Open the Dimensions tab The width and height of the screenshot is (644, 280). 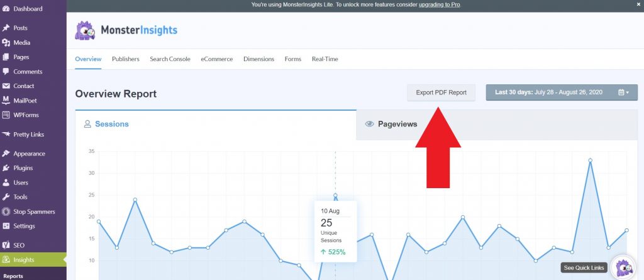click(x=258, y=59)
